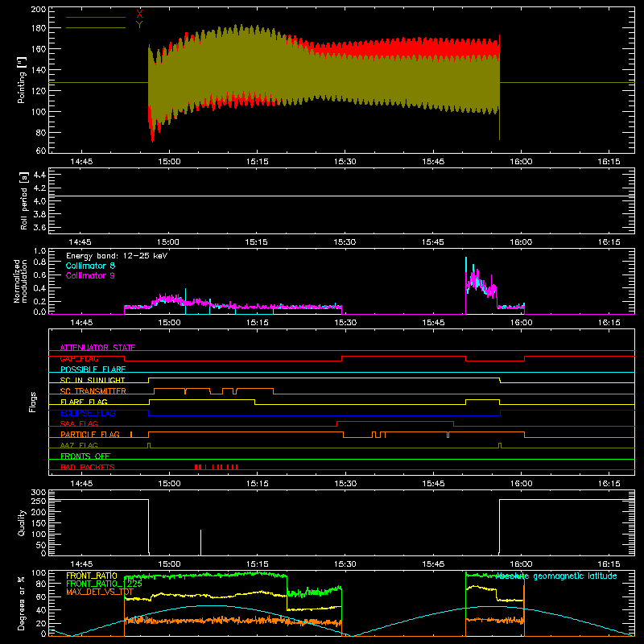This screenshot has width=644, height=644.
Task: Click the '16:15' time label under Roll period plot
Action: click(609, 242)
